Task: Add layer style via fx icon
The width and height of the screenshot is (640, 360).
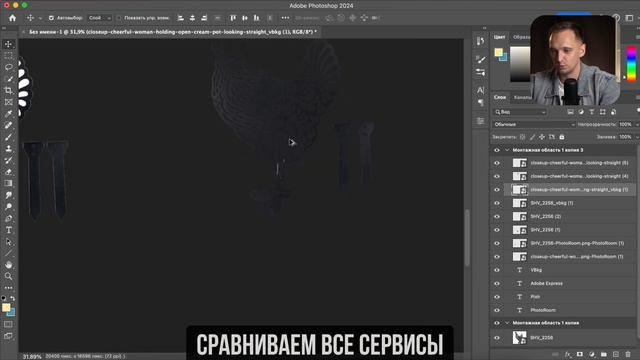Action: coord(567,354)
